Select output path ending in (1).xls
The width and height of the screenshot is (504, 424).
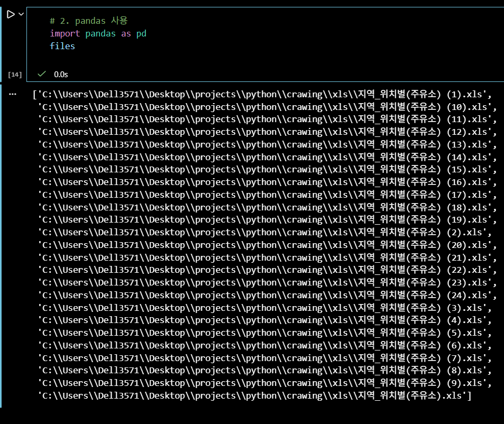pos(262,94)
